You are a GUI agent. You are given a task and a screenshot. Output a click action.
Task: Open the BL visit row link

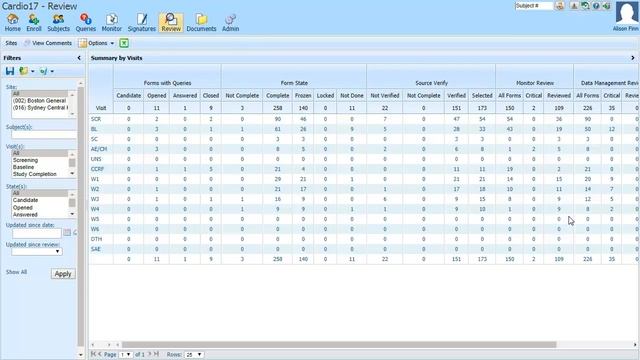click(94, 129)
